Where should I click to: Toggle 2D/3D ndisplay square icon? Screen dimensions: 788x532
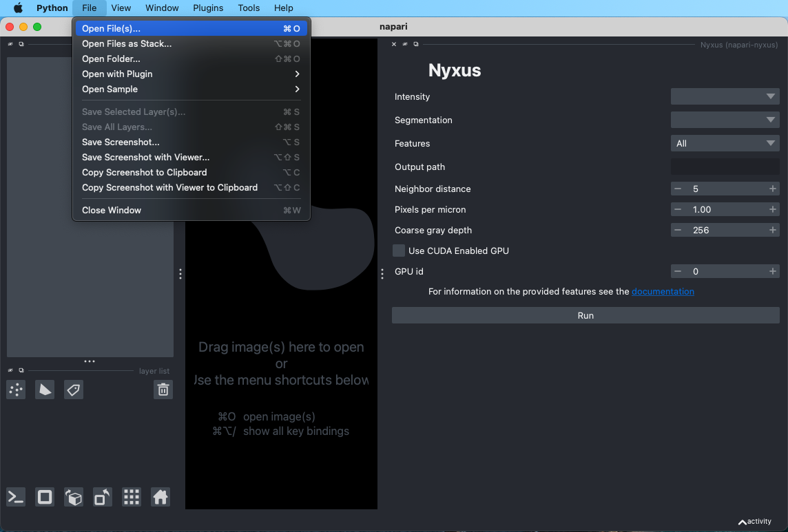(x=45, y=498)
